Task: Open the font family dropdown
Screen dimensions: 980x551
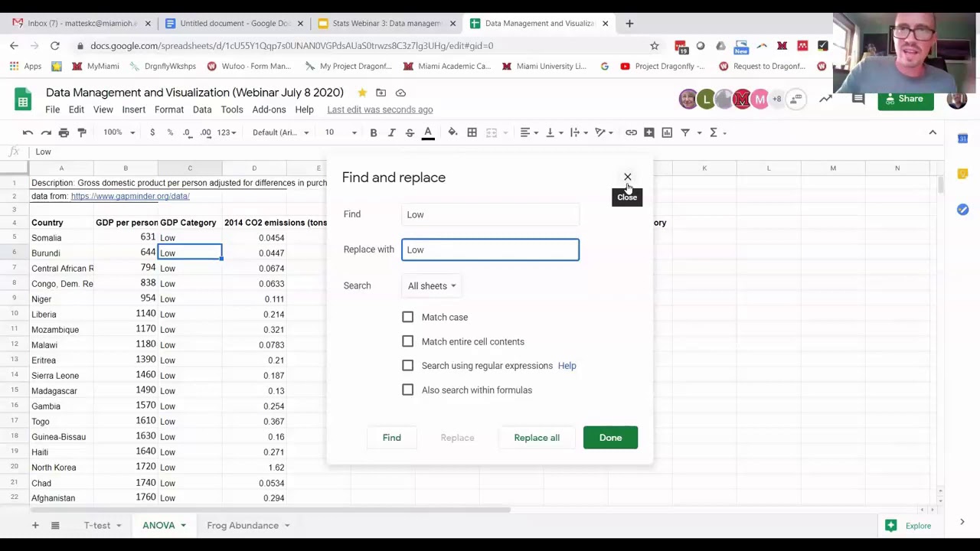Action: [281, 132]
